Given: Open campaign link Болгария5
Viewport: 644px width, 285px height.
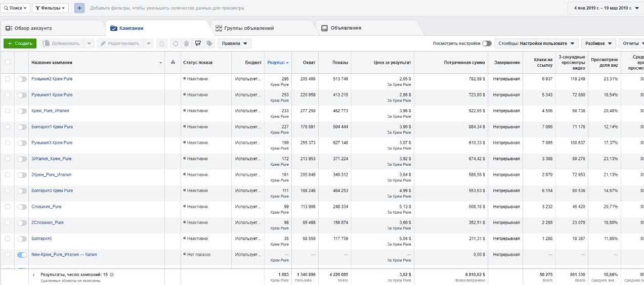Looking at the screenshot, I should (41, 239).
